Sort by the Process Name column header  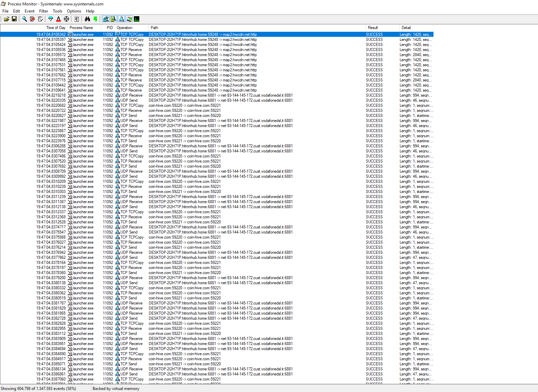pyautogui.click(x=84, y=28)
